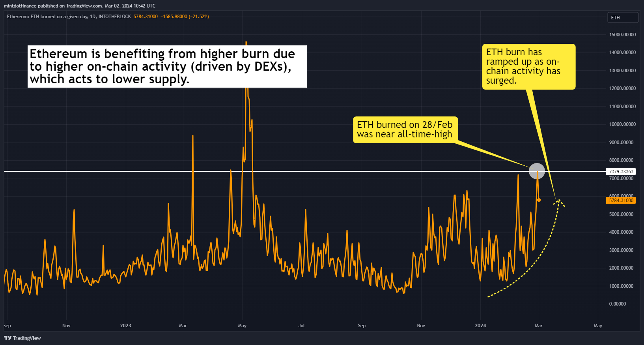The height and width of the screenshot is (345, 644).
Task: Click the 10000.00000 price axis label
Action: (622, 124)
